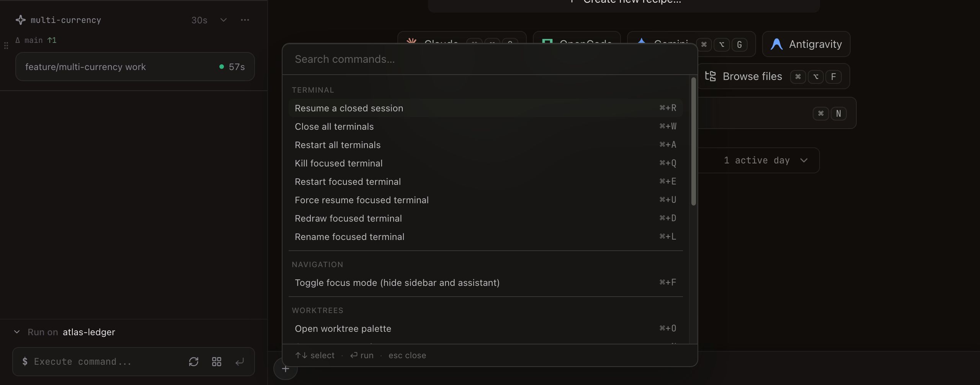Click the multi-currency sparkle icon
This screenshot has height=385, width=980.
tap(21, 20)
